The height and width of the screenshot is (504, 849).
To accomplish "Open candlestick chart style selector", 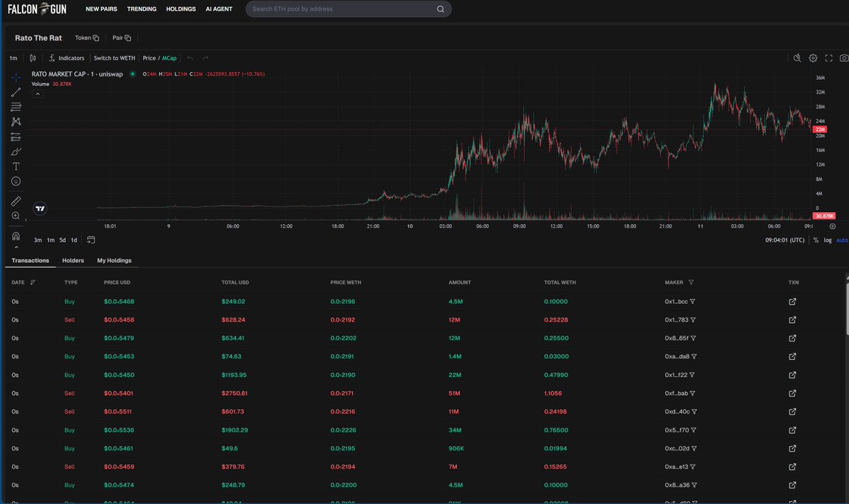I will 33,58.
